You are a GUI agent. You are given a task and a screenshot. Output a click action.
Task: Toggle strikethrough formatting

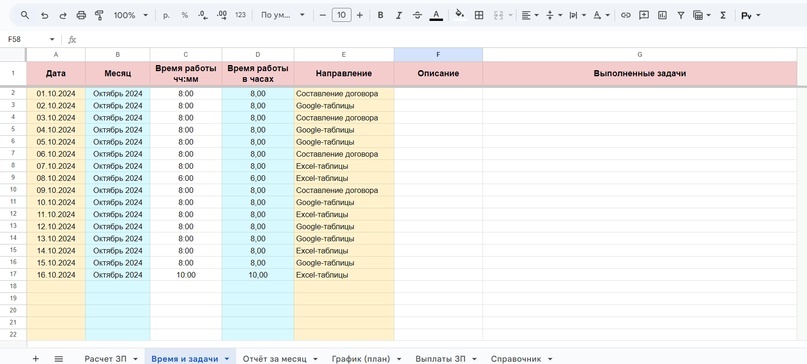417,15
